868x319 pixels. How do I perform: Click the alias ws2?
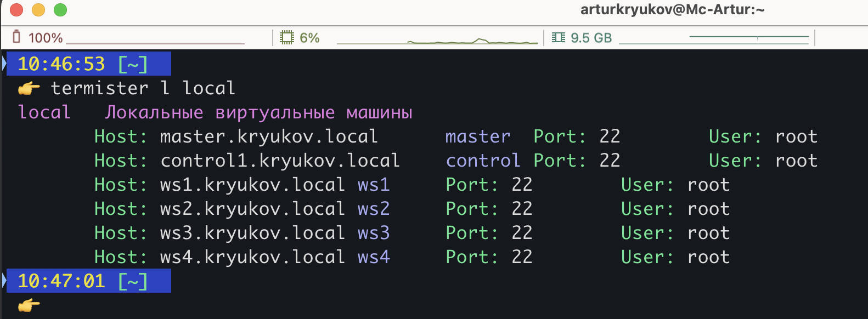[374, 209]
